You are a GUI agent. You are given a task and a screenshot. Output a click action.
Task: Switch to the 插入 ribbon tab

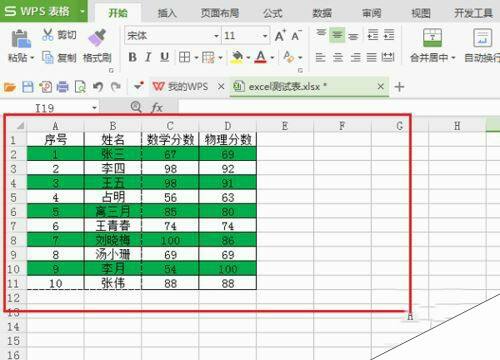(x=167, y=13)
